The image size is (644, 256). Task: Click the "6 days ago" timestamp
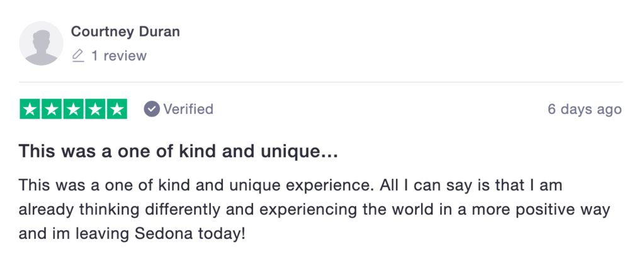tap(584, 109)
